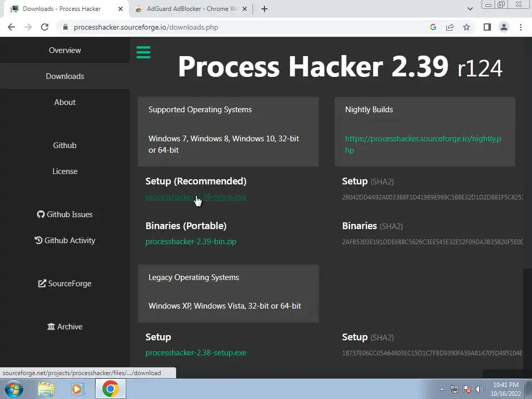Toggle the green hamburger menu icon
This screenshot has width=532, height=399.
(143, 52)
